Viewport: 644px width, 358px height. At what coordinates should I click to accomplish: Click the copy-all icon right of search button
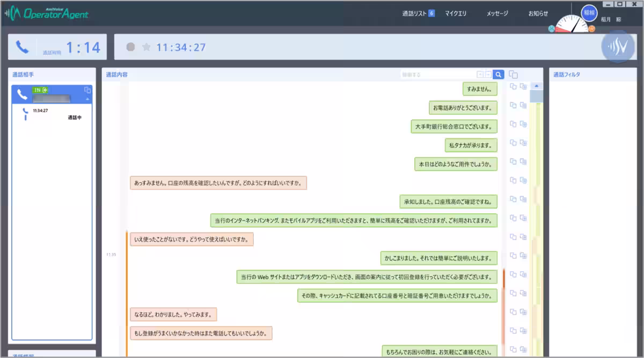coord(513,75)
